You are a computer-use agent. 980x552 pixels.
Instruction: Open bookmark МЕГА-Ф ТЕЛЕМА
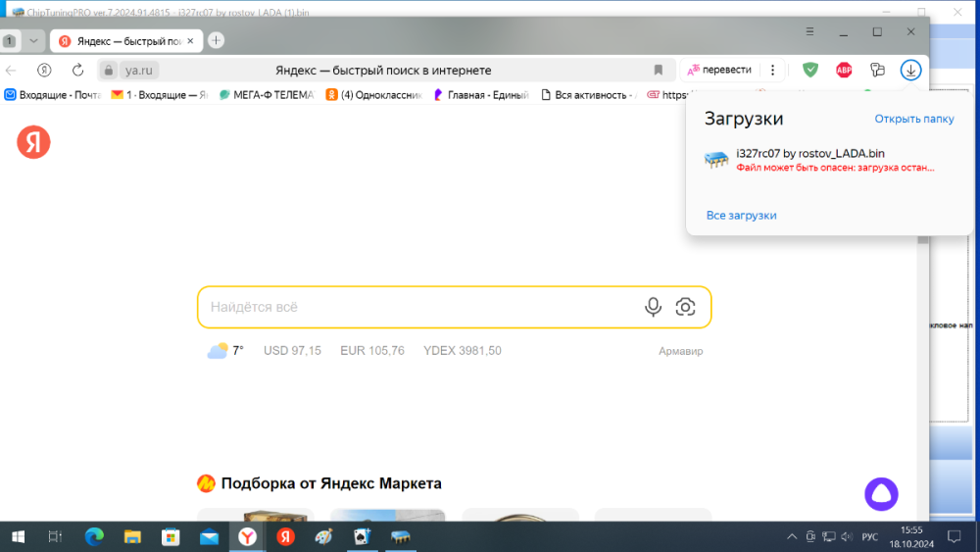(x=267, y=95)
